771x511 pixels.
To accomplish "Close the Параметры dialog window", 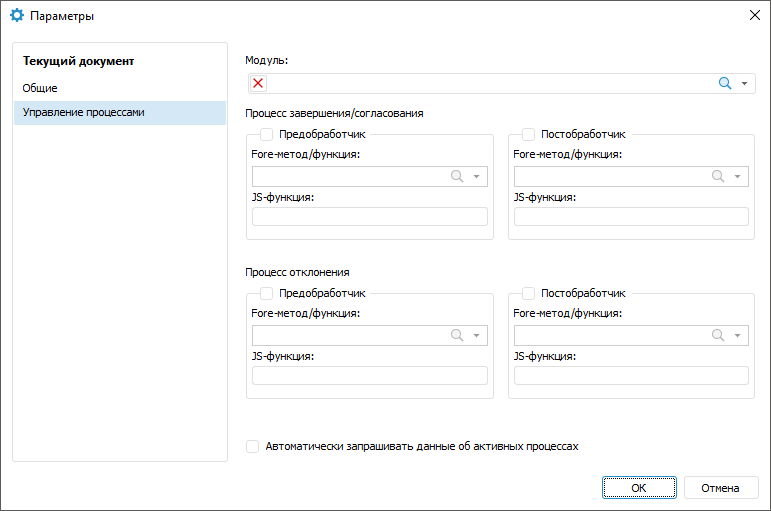I will click(754, 16).
